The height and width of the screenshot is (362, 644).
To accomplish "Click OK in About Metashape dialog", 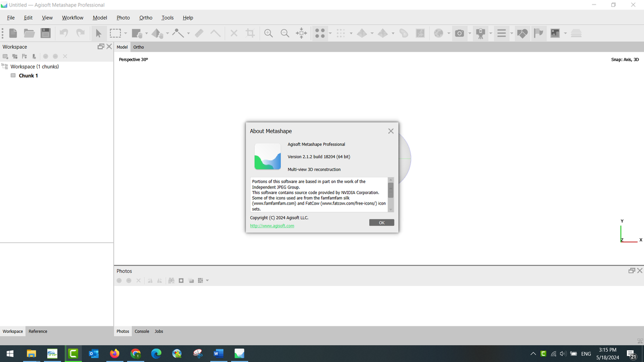I will click(381, 222).
